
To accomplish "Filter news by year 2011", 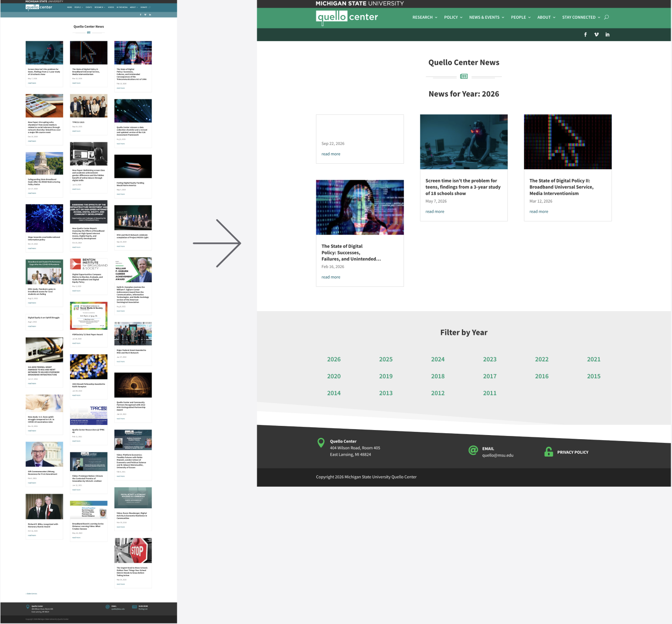I will pyautogui.click(x=490, y=393).
